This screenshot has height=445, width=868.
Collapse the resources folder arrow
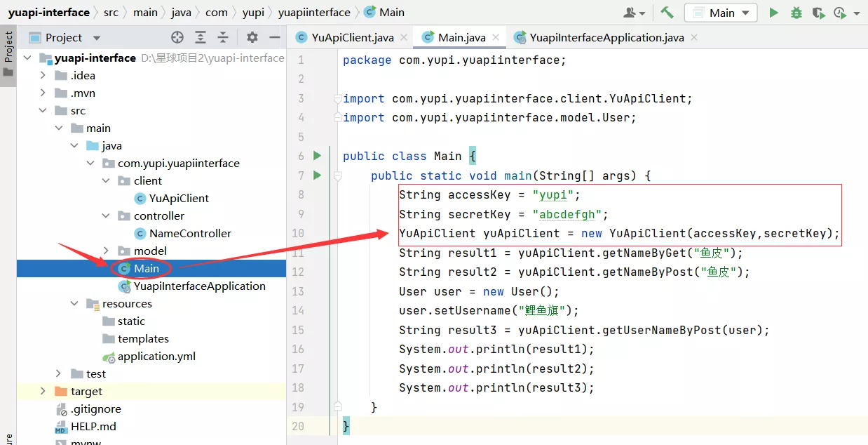click(74, 303)
